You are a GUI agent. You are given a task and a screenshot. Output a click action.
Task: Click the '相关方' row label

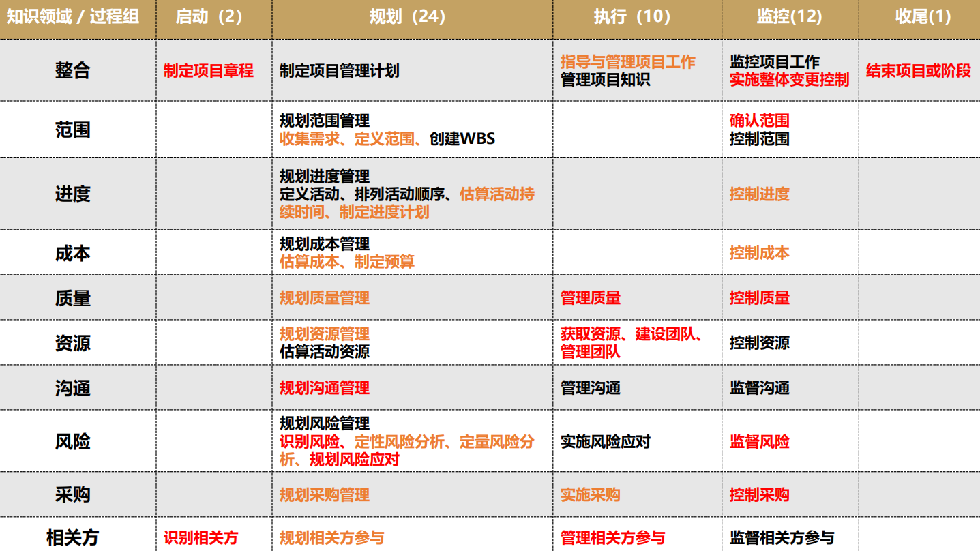72,537
